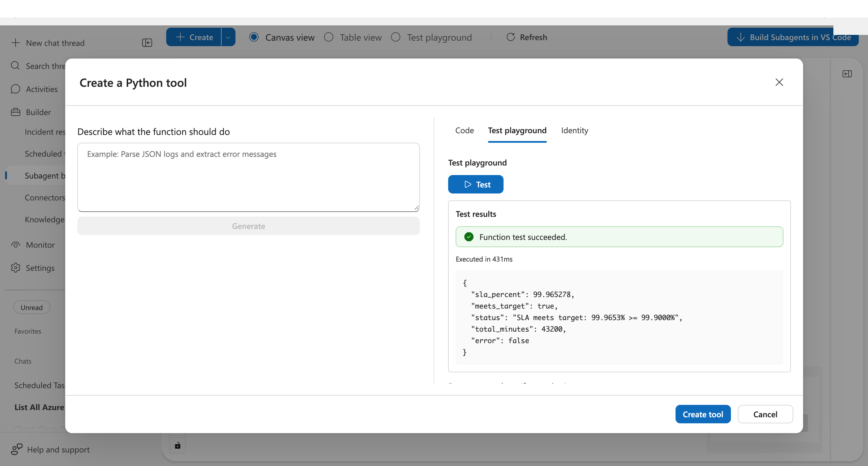Collapse the sidebar with the panel icon
This screenshot has width=868, height=466.
tap(147, 43)
